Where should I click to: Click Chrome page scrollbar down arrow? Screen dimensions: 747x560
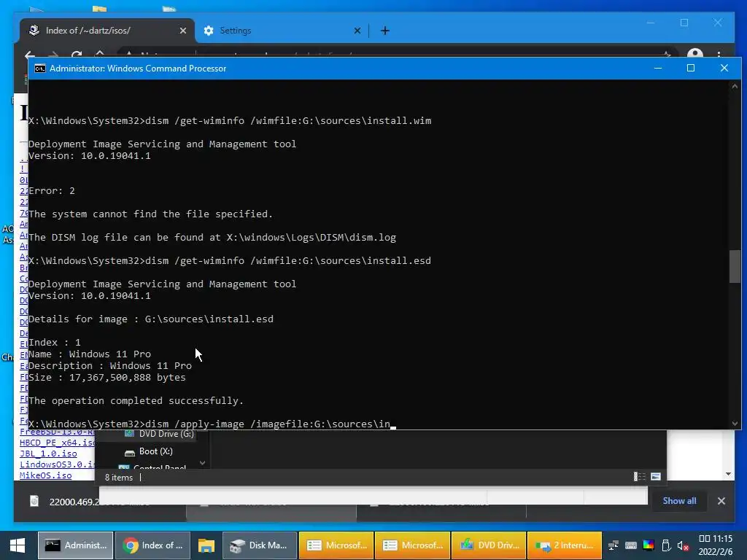729,474
